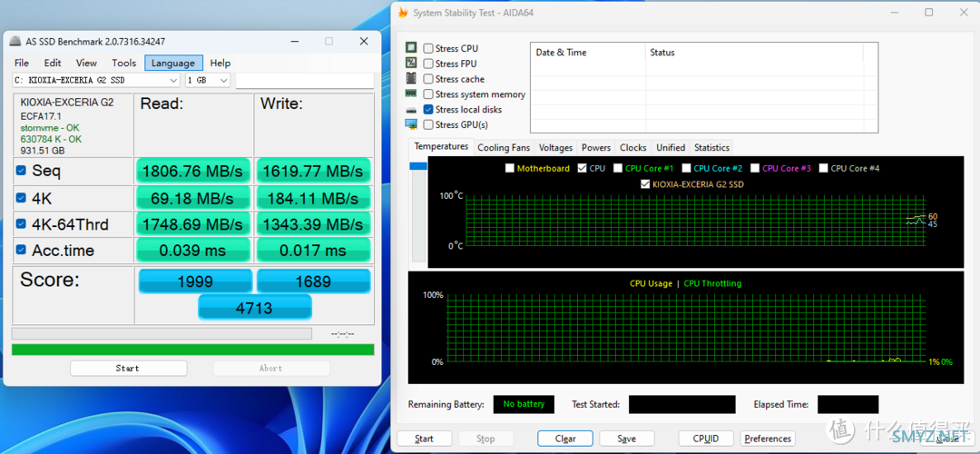Open the Language menu in AS SSD
The height and width of the screenshot is (454, 980).
pos(173,63)
